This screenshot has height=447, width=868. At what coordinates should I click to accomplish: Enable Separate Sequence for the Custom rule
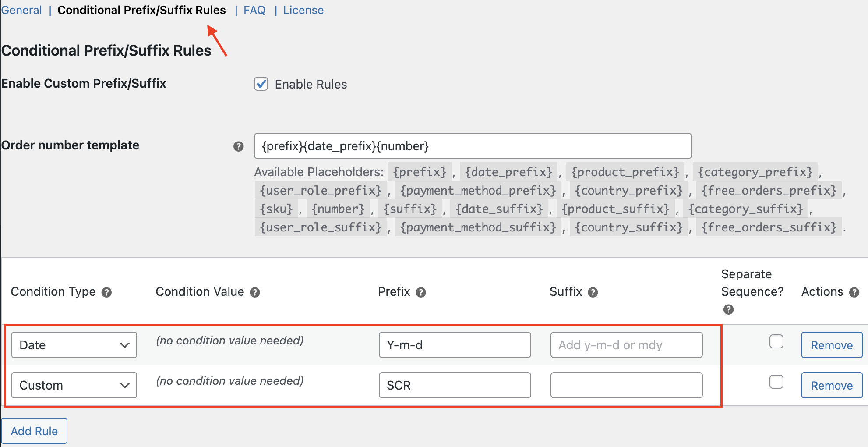coord(776,382)
